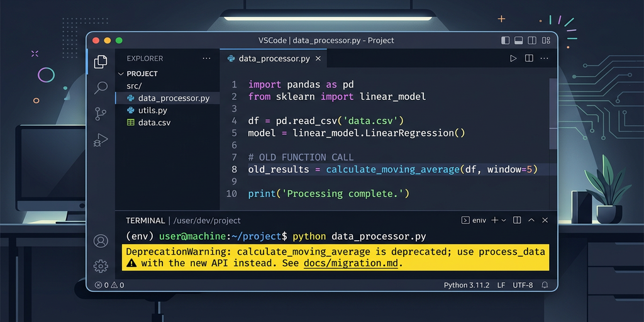Image resolution: width=644 pixels, height=322 pixels.
Task: Split the editor to the right
Action: click(529, 58)
